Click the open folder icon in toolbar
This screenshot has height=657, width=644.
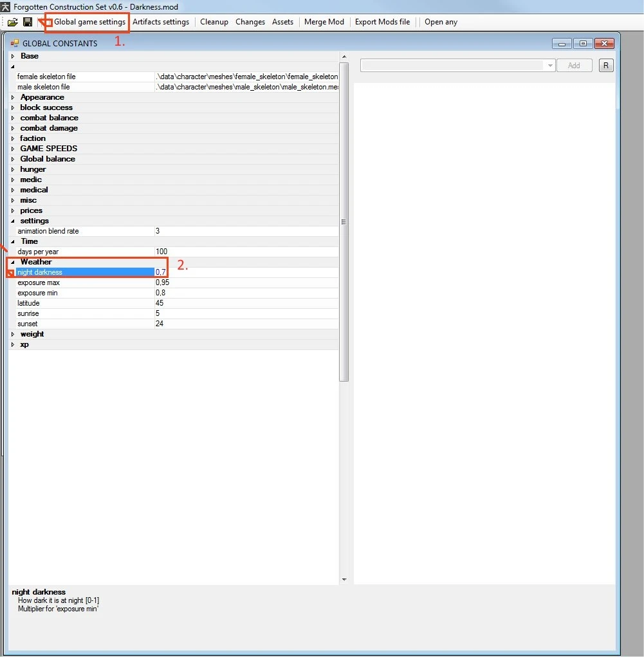[12, 22]
